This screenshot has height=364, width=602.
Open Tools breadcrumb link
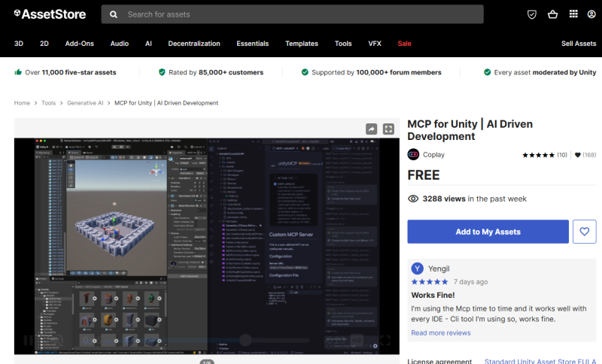pyautogui.click(x=48, y=103)
